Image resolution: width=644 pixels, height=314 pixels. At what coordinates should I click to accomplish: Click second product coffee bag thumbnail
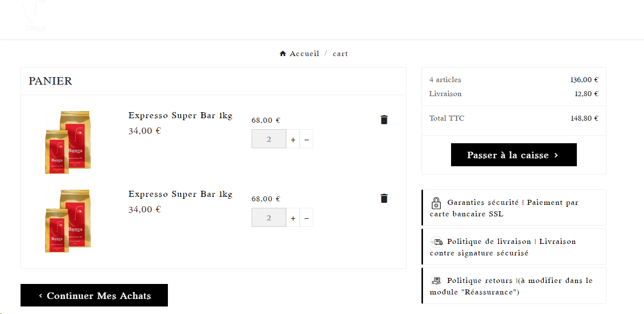pyautogui.click(x=68, y=221)
